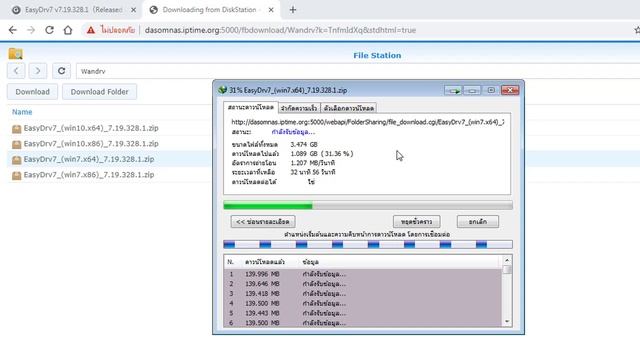Viewport: 640px width, 360px height.
Task: Close the IDM download dialog with red X
Action: [510, 90]
